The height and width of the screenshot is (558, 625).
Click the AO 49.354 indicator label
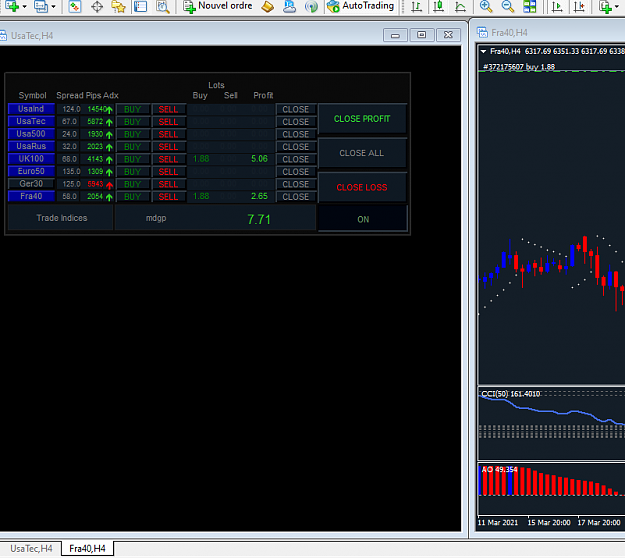[x=499, y=470]
